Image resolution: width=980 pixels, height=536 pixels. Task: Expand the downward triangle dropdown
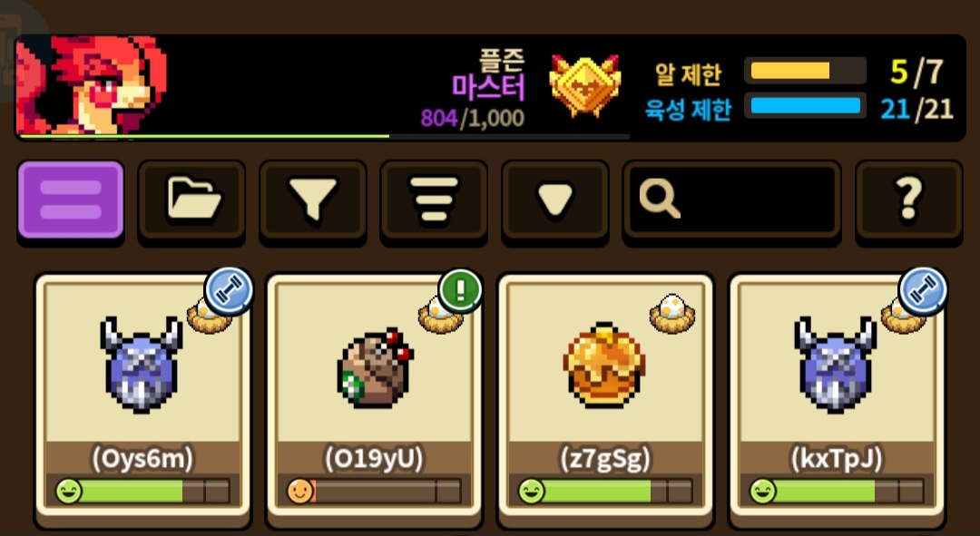point(555,200)
